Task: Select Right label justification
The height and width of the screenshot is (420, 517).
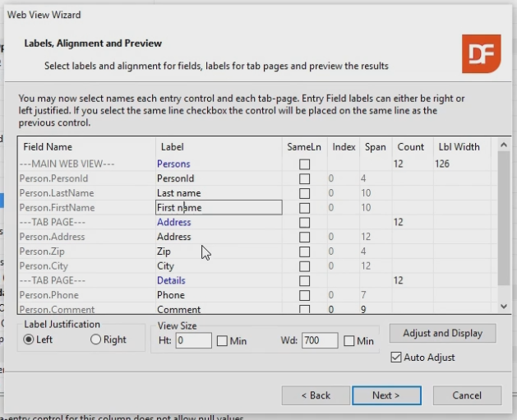Action: [95, 340]
